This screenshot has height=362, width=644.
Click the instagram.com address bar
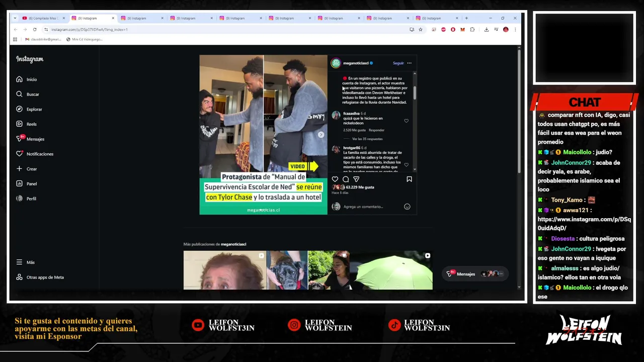click(x=226, y=30)
